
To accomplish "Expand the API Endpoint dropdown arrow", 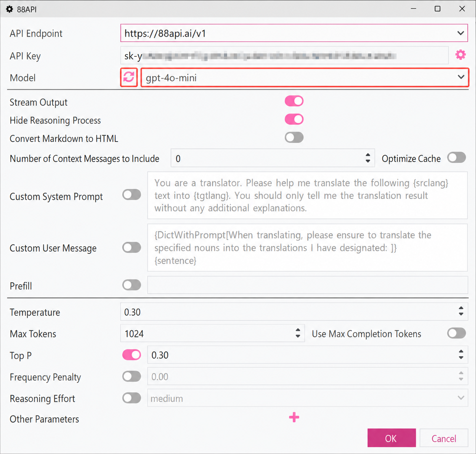I will click(460, 33).
